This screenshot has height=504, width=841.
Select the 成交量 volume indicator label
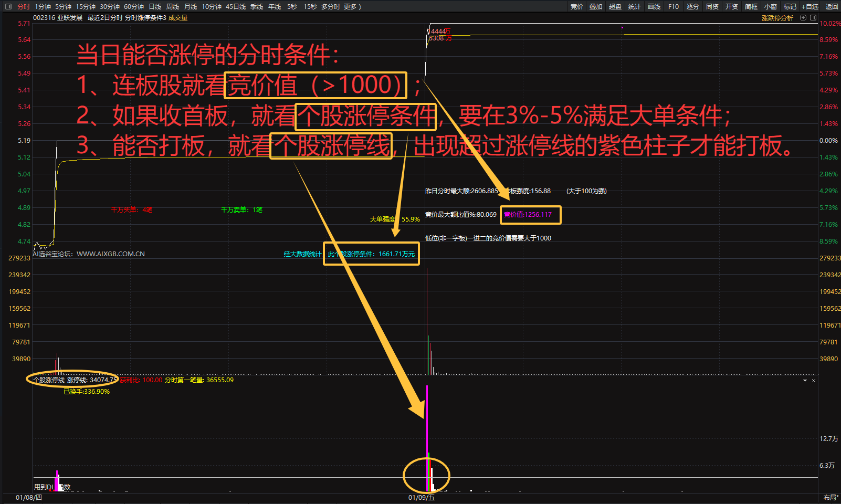[178, 18]
